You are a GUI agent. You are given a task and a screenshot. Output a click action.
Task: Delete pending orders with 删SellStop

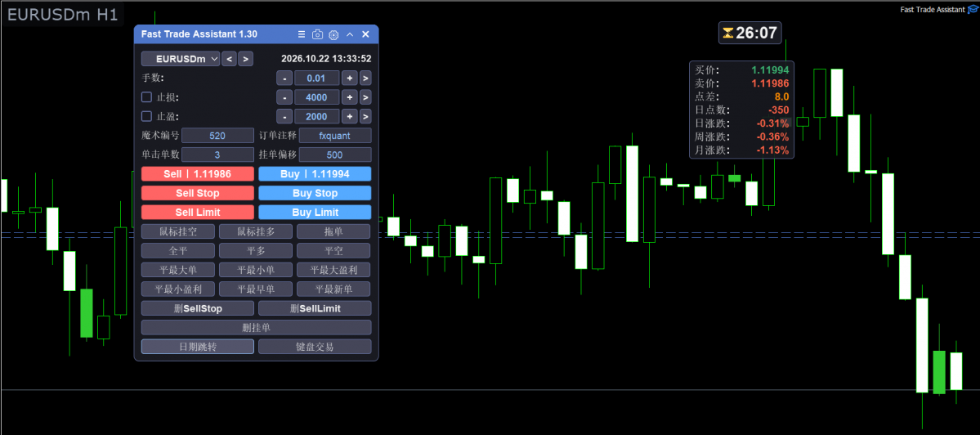(198, 308)
